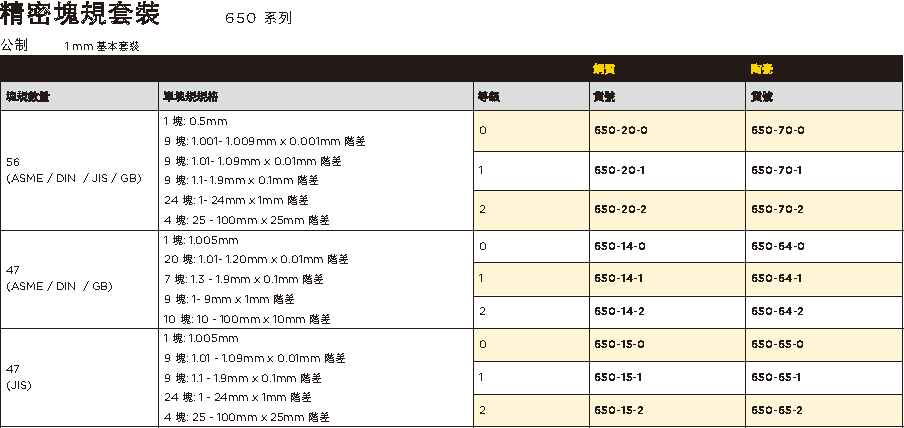Click part number 650-65-2
This screenshot has width=904, height=428.
776,411
